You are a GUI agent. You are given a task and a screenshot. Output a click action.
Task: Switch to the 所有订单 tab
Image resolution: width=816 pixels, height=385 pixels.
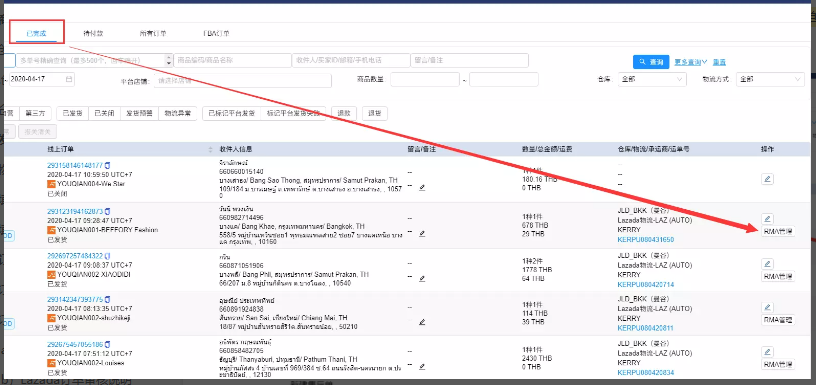(152, 33)
